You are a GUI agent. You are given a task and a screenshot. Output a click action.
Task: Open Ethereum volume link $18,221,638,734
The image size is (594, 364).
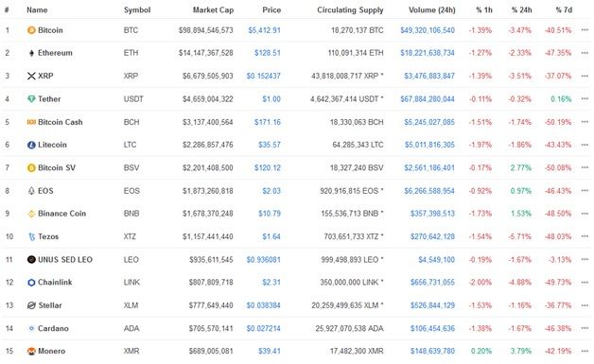click(428, 53)
